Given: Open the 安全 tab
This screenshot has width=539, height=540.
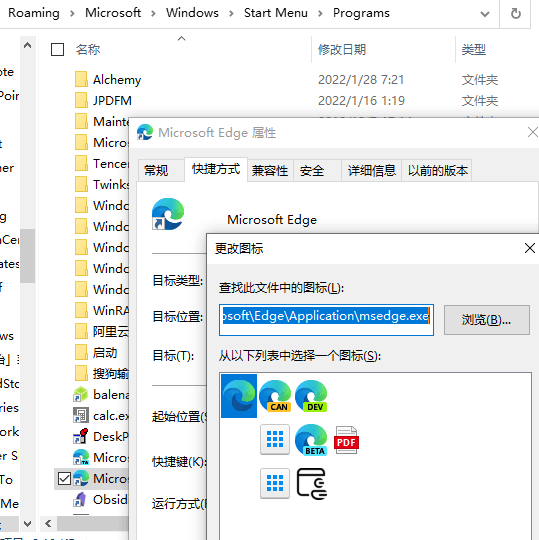Looking at the screenshot, I should pyautogui.click(x=317, y=170).
